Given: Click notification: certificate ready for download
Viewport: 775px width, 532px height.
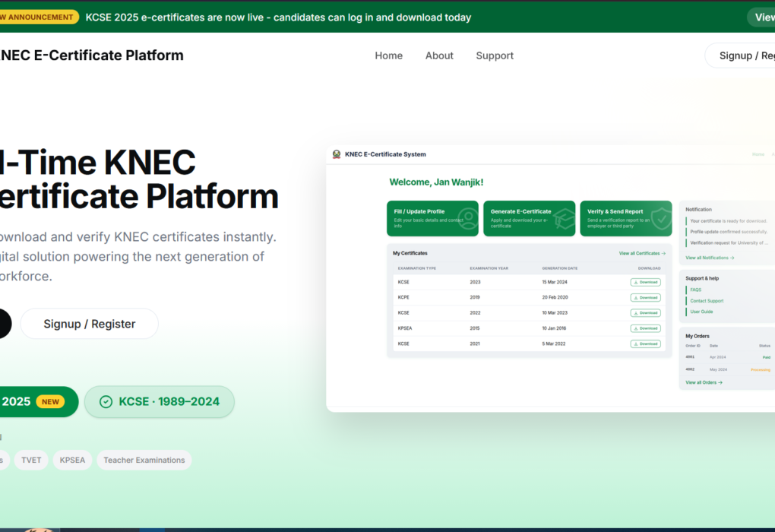Looking at the screenshot, I should (728, 221).
